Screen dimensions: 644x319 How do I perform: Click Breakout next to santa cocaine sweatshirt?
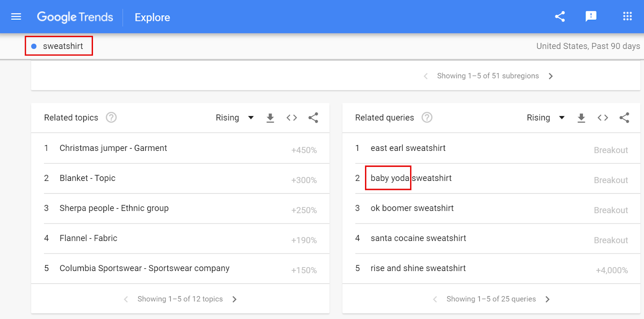(611, 240)
